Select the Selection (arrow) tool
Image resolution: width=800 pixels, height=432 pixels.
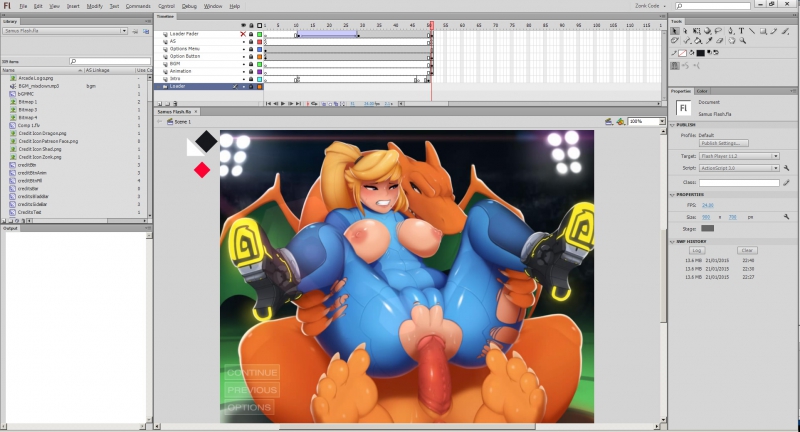pos(674,31)
